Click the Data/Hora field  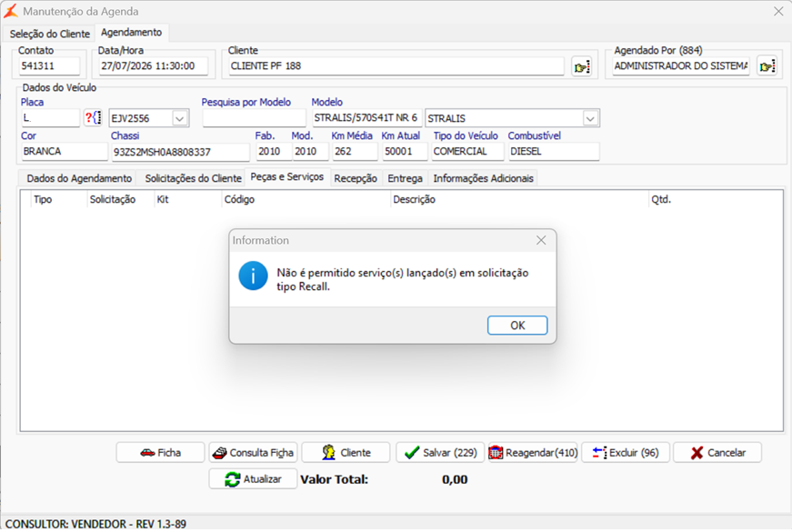154,66
